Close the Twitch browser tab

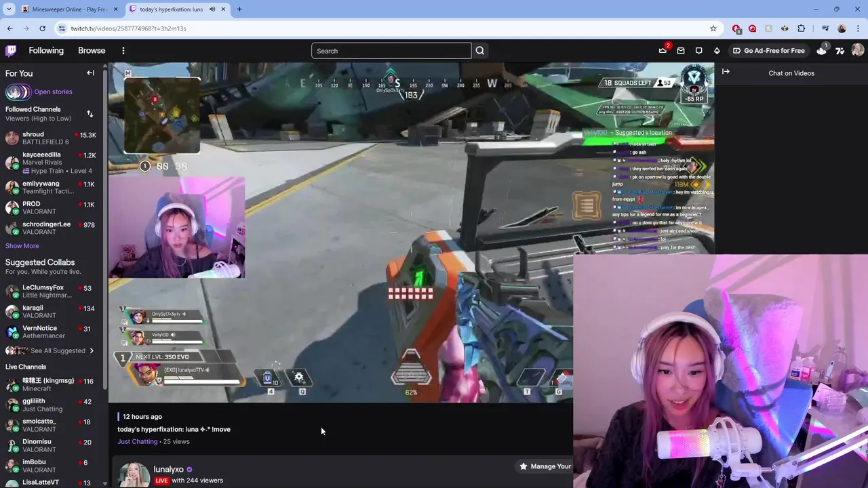[224, 9]
